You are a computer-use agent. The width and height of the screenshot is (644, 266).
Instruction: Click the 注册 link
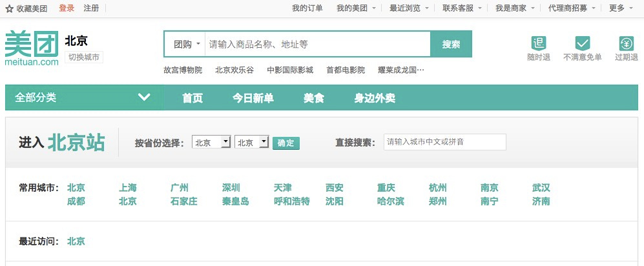click(x=91, y=8)
